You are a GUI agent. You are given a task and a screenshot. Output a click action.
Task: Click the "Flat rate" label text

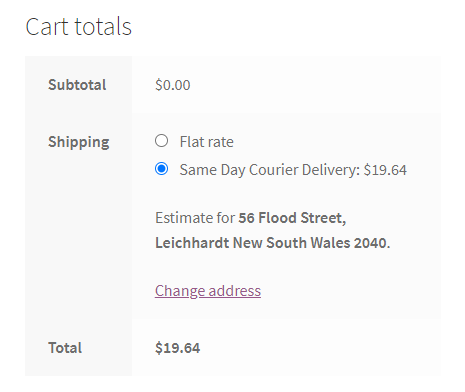coord(206,142)
